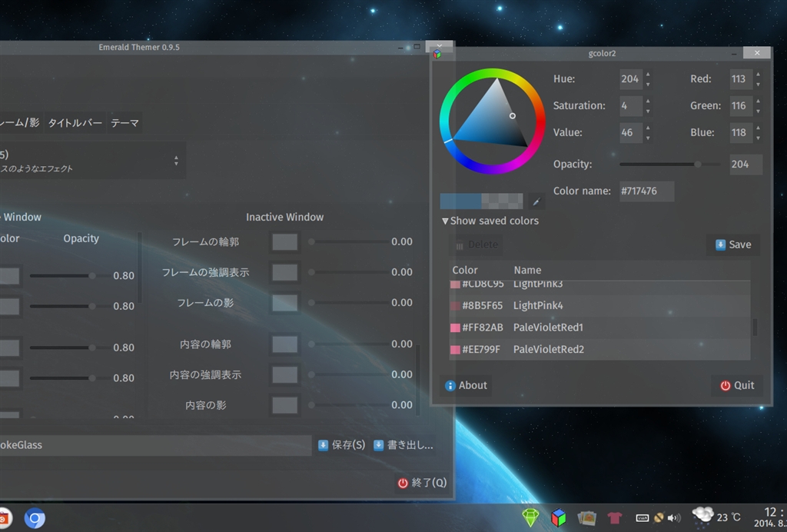The width and height of the screenshot is (787, 532).
Task: Increase the Blue spinner value
Action: coord(758,128)
